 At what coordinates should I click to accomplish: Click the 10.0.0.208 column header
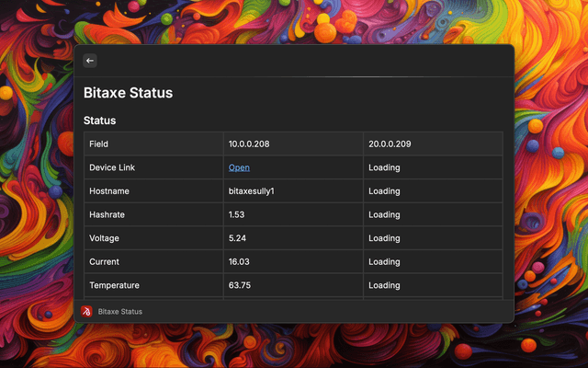coord(249,144)
